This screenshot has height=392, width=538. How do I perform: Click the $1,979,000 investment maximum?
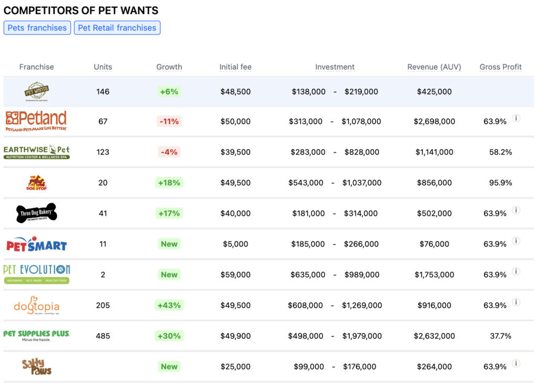point(362,336)
